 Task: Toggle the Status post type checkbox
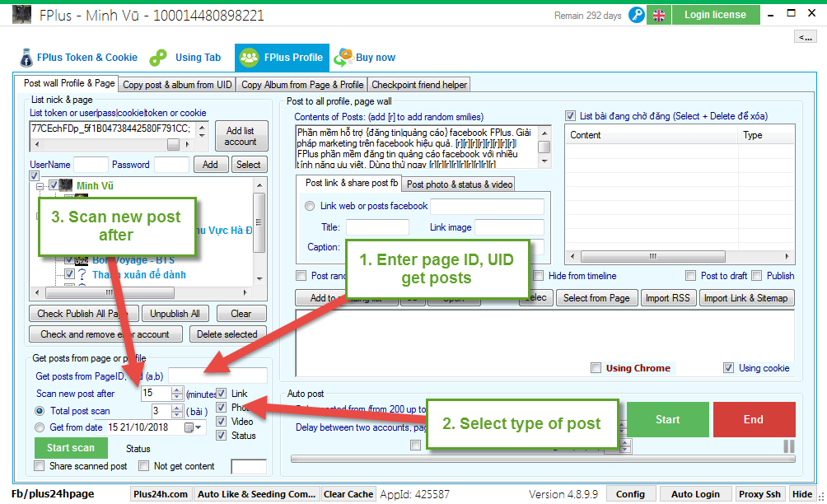(x=222, y=436)
